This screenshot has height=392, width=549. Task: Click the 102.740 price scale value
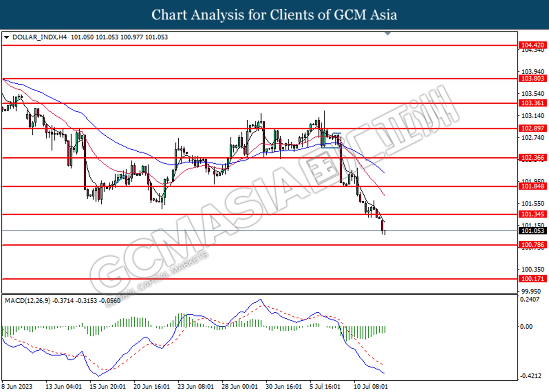533,138
